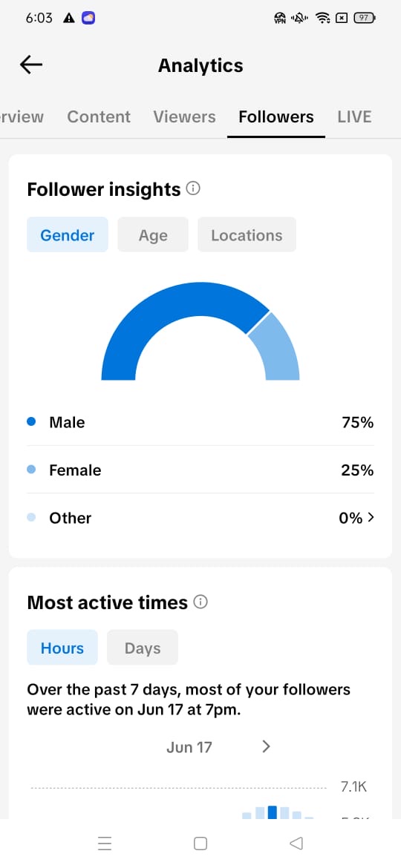Tap VPN status bar icon
This screenshot has width=401, height=868.
coord(280,19)
